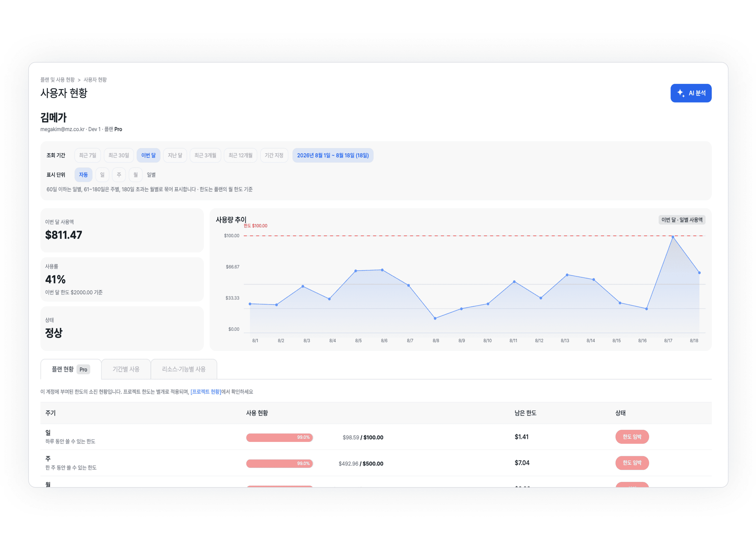Click the $7.04 remaining weekly limit
This screenshot has height=550, width=756.
(x=522, y=463)
